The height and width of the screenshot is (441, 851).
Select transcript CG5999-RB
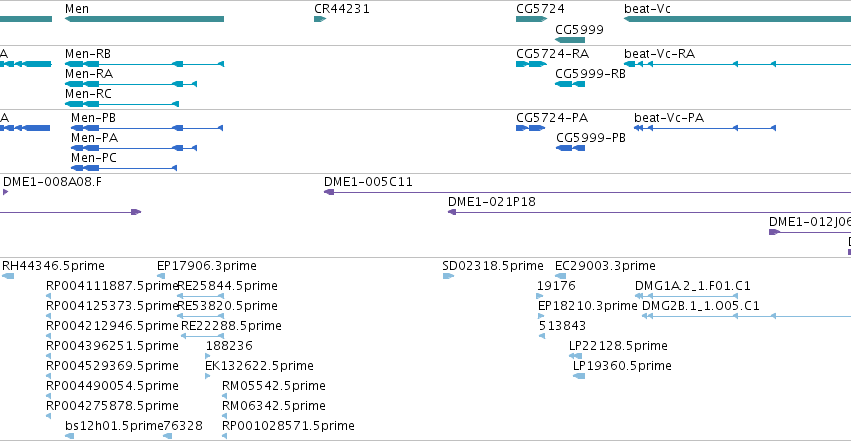click(x=570, y=84)
